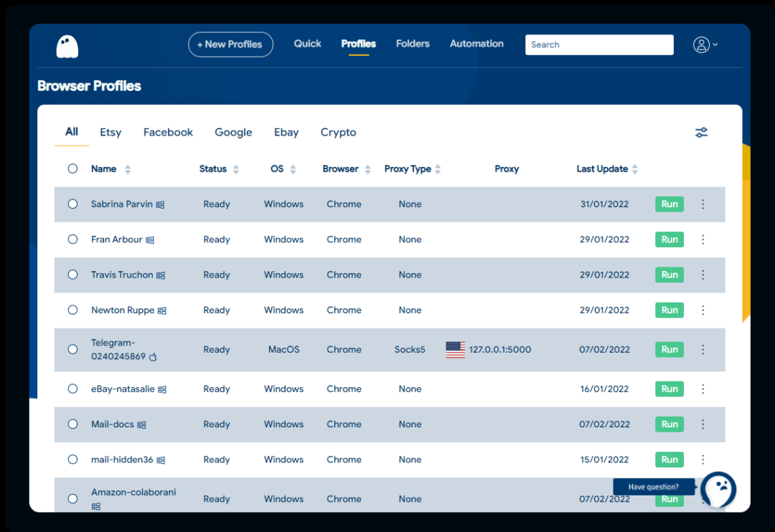Click Windows icon next to Newton Ruppe
This screenshot has height=532, width=775.
[x=162, y=310]
